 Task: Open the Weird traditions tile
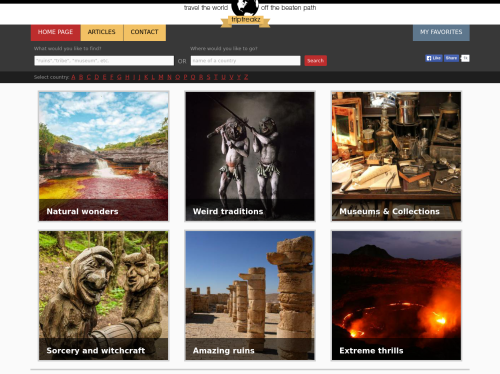[x=250, y=156]
